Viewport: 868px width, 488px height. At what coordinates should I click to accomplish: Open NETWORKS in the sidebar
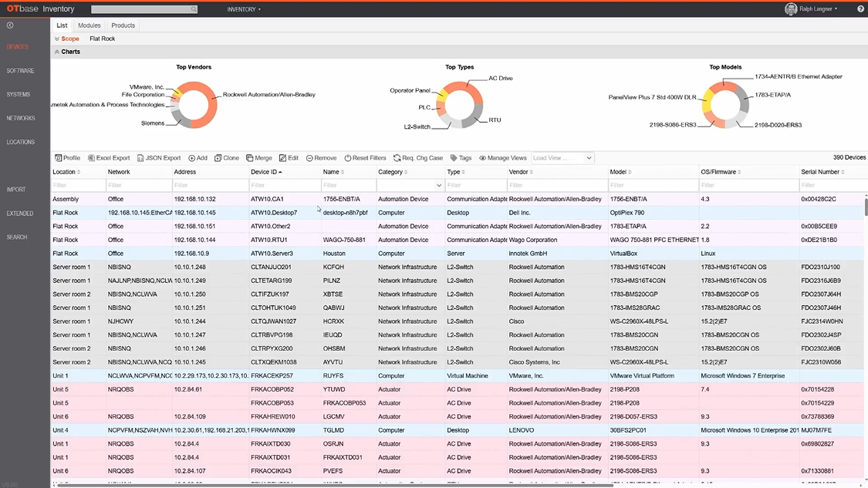pyautogui.click(x=21, y=119)
